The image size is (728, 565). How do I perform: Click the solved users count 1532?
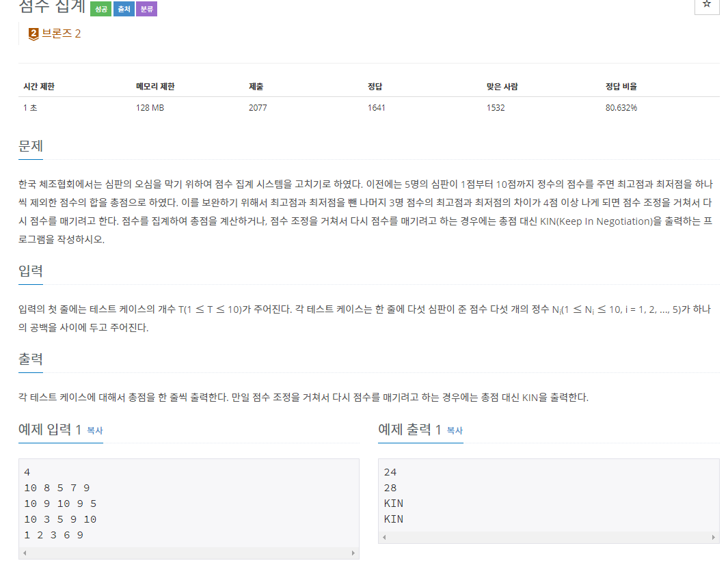[x=496, y=108]
